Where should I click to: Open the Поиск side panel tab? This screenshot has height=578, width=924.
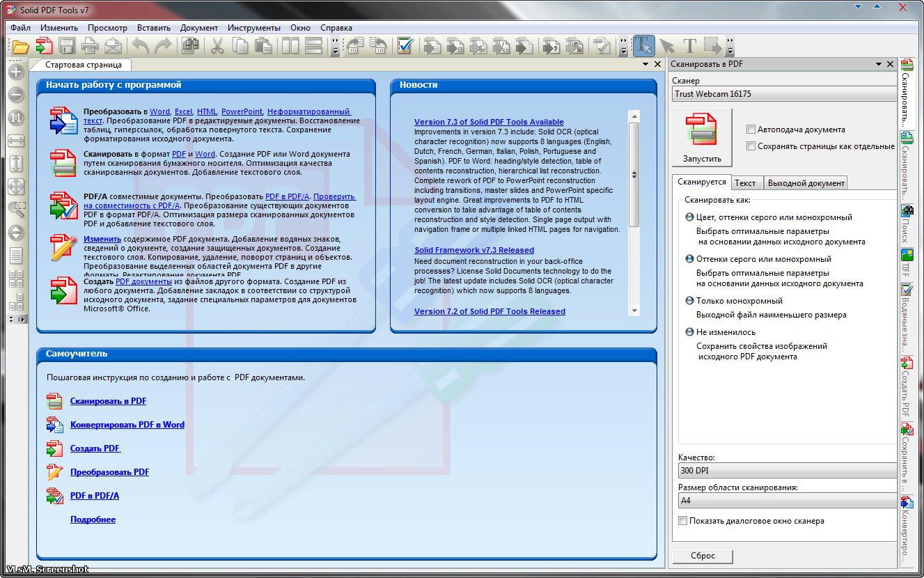[907, 224]
